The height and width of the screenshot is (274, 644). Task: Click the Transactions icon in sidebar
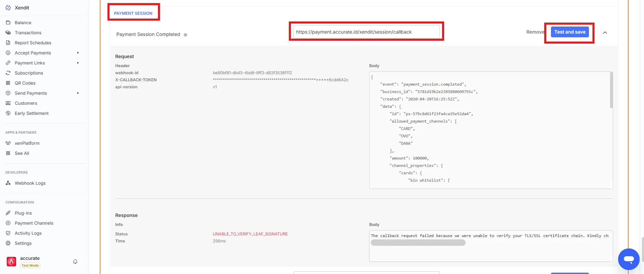pyautogui.click(x=8, y=33)
